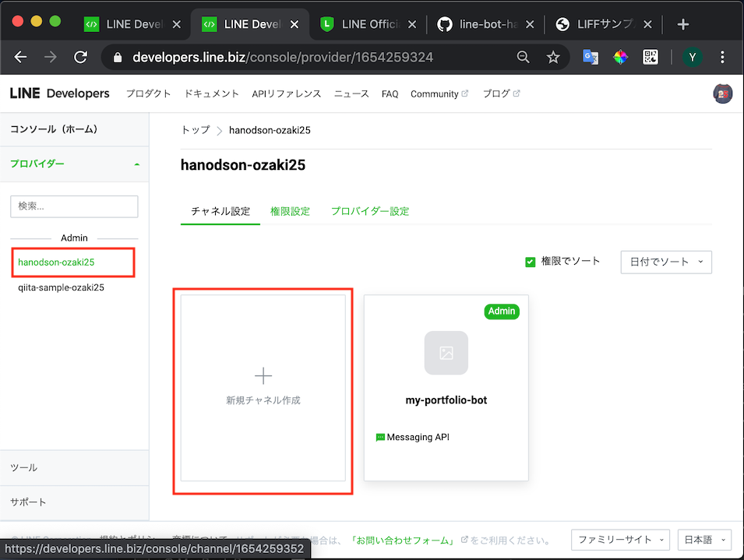Click the hanodson-ozaki25 breadcrumb text
744x560 pixels.
tap(270, 130)
